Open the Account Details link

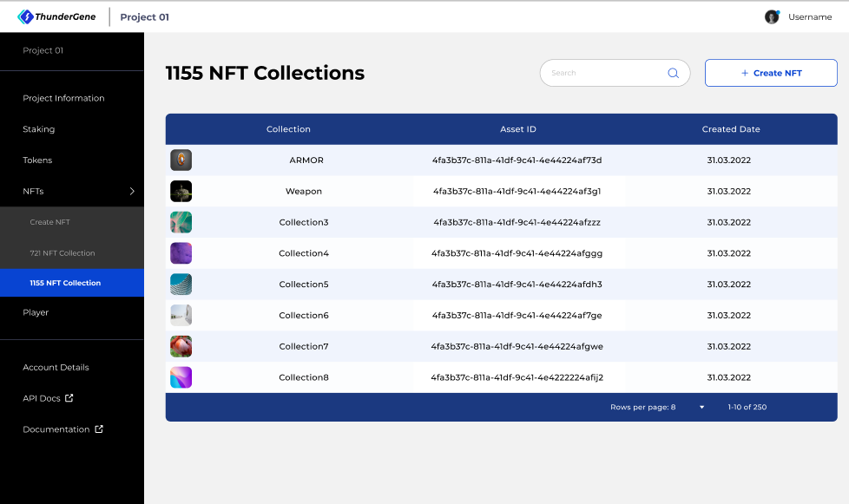56,367
